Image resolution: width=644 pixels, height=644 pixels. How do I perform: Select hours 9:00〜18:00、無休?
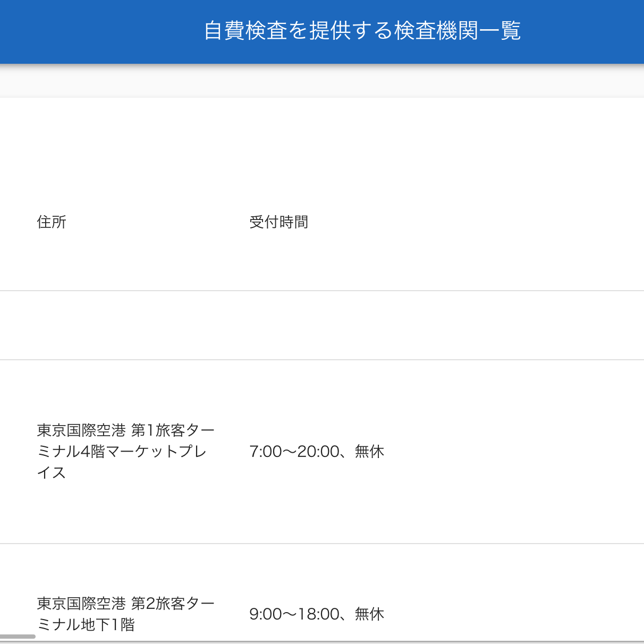tap(317, 614)
